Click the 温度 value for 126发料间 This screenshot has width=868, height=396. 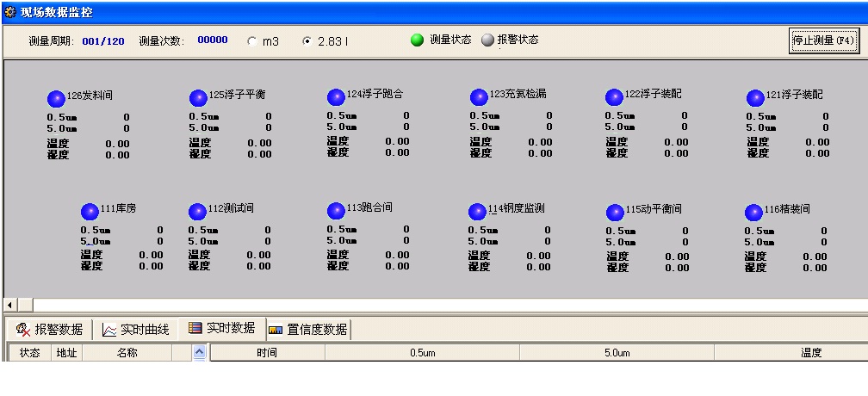click(117, 144)
